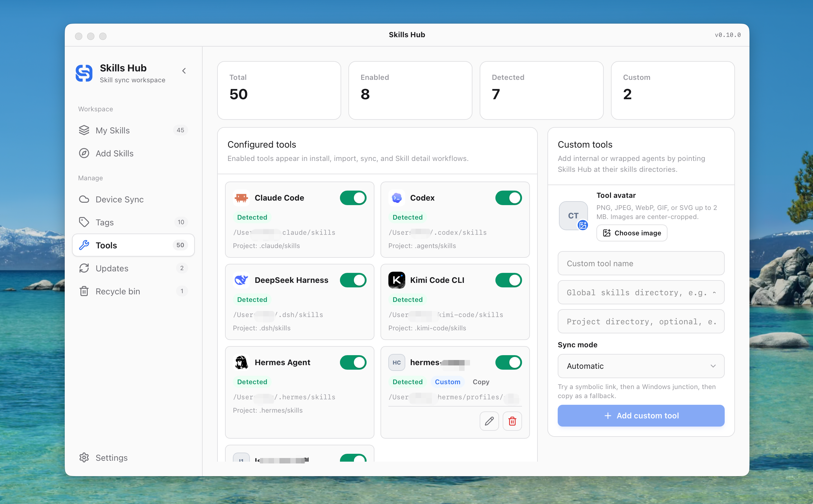Click the Kimi Code CLI icon

397,280
